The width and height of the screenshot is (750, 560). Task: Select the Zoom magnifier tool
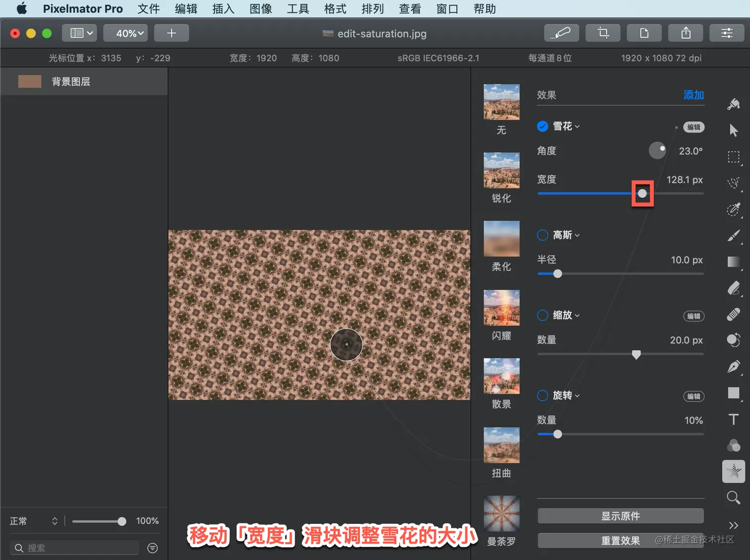tap(733, 498)
